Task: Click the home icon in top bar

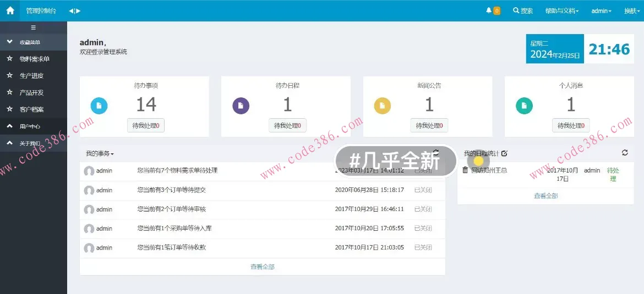Action: [x=10, y=10]
